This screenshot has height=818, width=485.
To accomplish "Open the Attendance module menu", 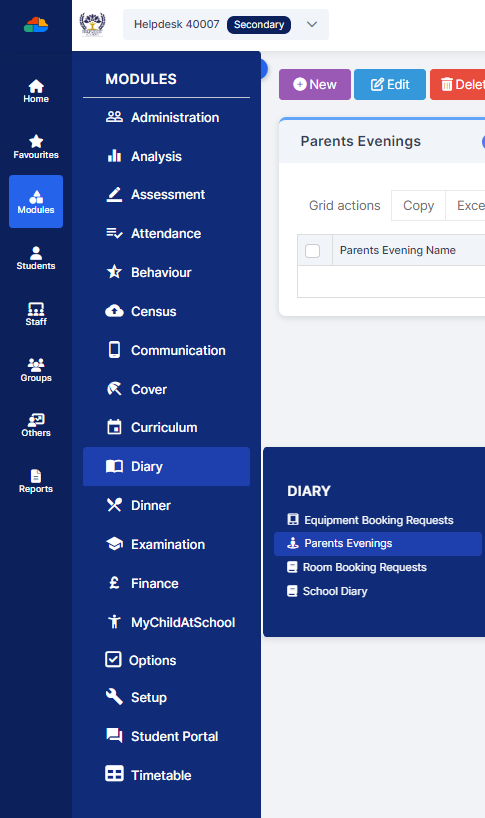I will click(x=166, y=233).
